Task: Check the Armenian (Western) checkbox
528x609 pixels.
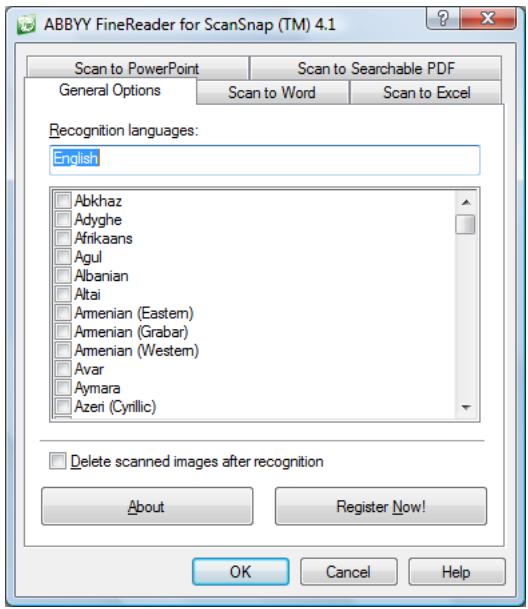Action: point(63,350)
